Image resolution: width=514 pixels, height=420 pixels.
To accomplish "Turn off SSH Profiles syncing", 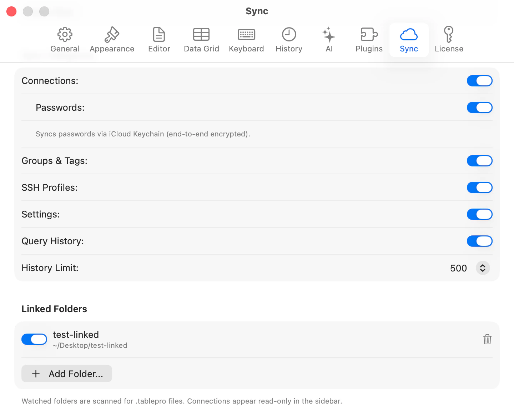I will point(479,187).
